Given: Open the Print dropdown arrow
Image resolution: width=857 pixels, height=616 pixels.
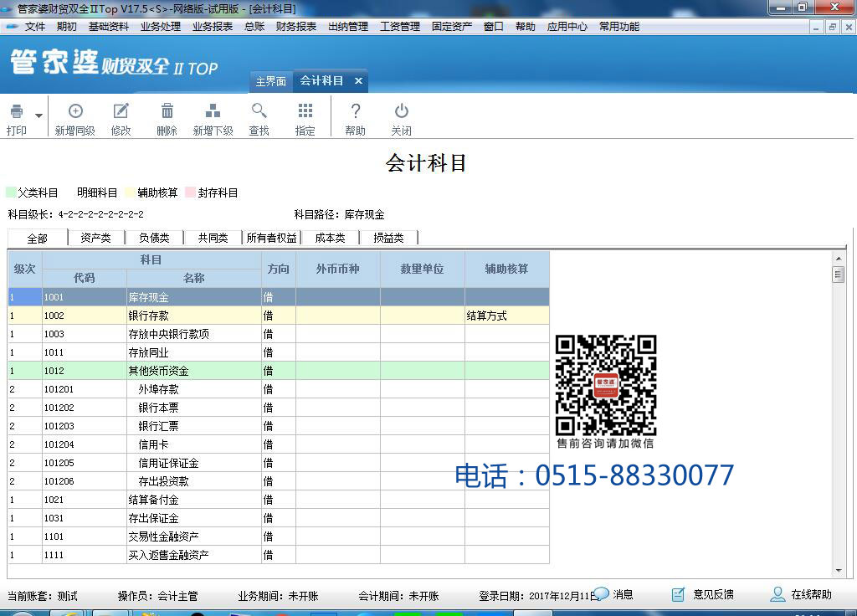Looking at the screenshot, I should click(x=38, y=116).
